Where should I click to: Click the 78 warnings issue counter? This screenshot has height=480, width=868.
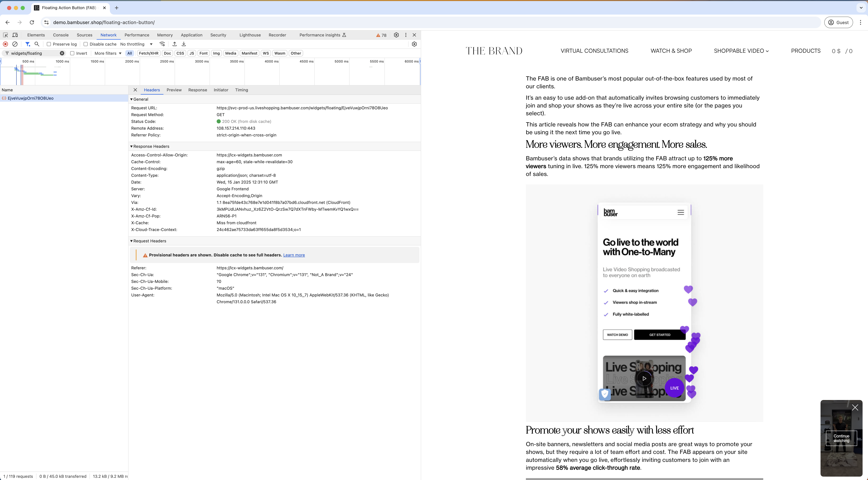tap(381, 35)
